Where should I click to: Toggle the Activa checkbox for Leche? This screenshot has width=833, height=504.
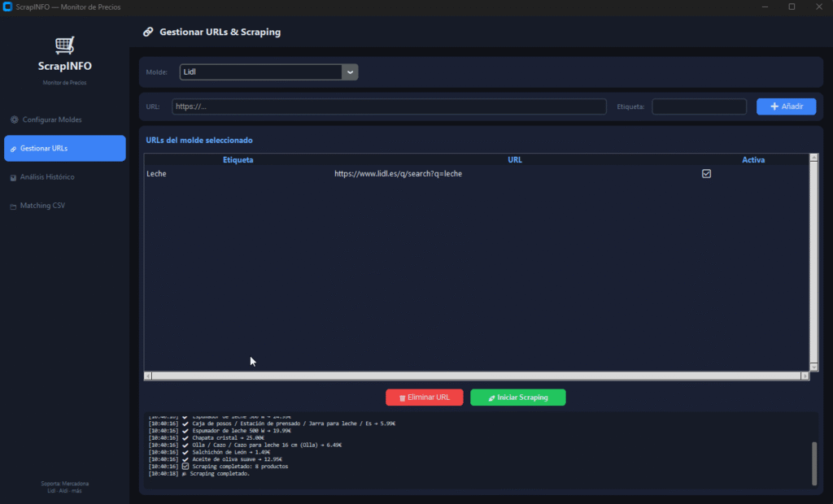point(706,173)
